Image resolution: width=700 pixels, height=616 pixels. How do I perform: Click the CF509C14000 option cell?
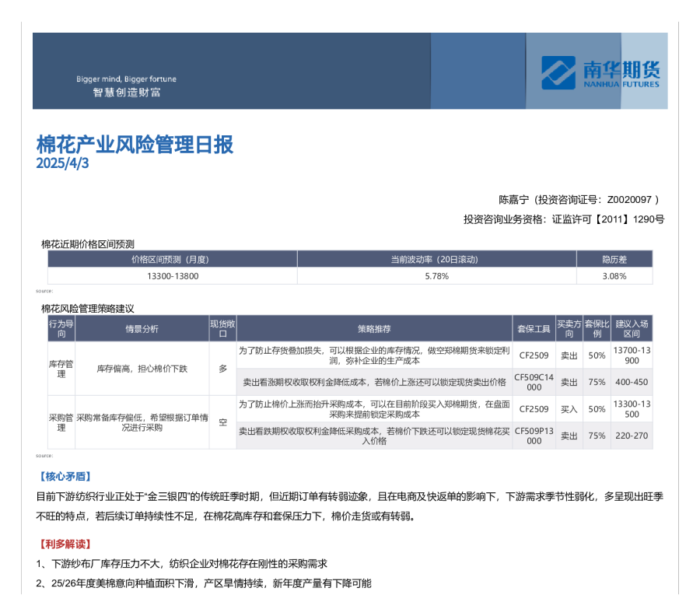coord(533,382)
